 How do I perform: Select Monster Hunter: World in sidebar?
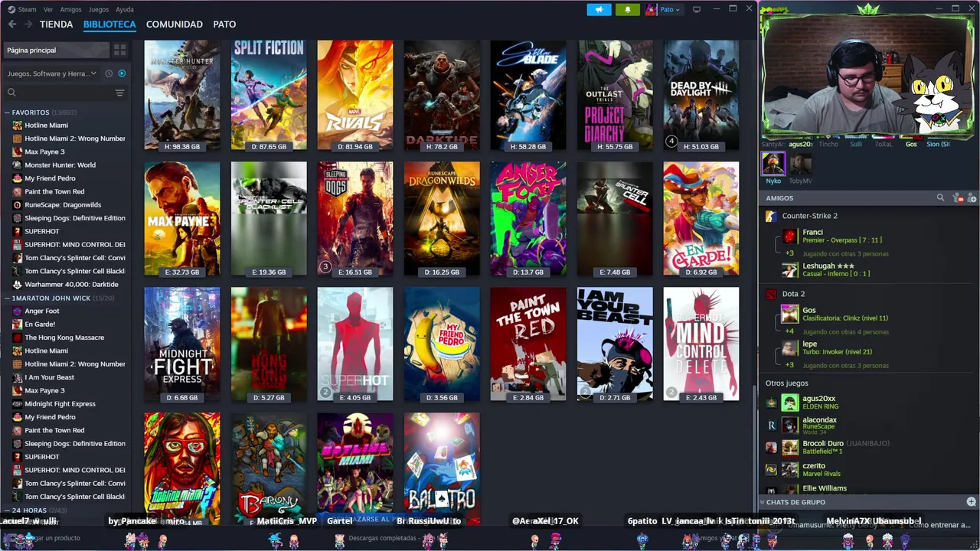pyautogui.click(x=67, y=165)
